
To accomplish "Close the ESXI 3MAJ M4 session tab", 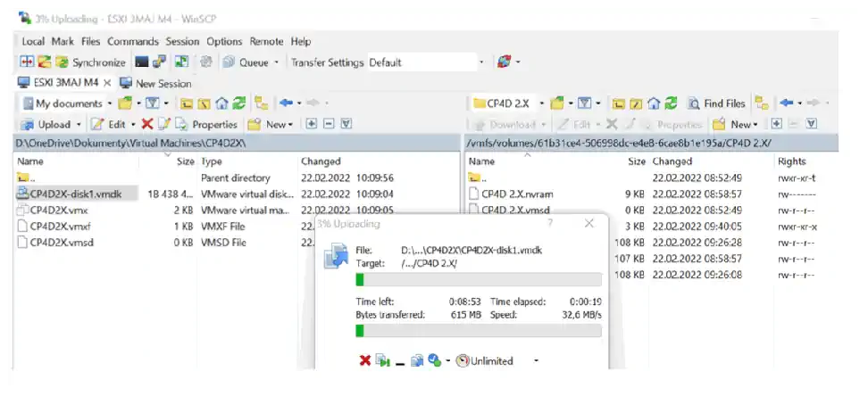I will 107,83.
